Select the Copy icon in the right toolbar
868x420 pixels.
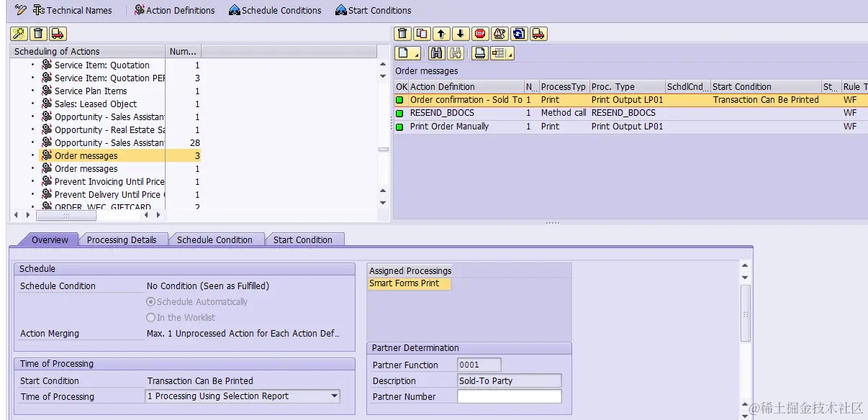coord(422,33)
